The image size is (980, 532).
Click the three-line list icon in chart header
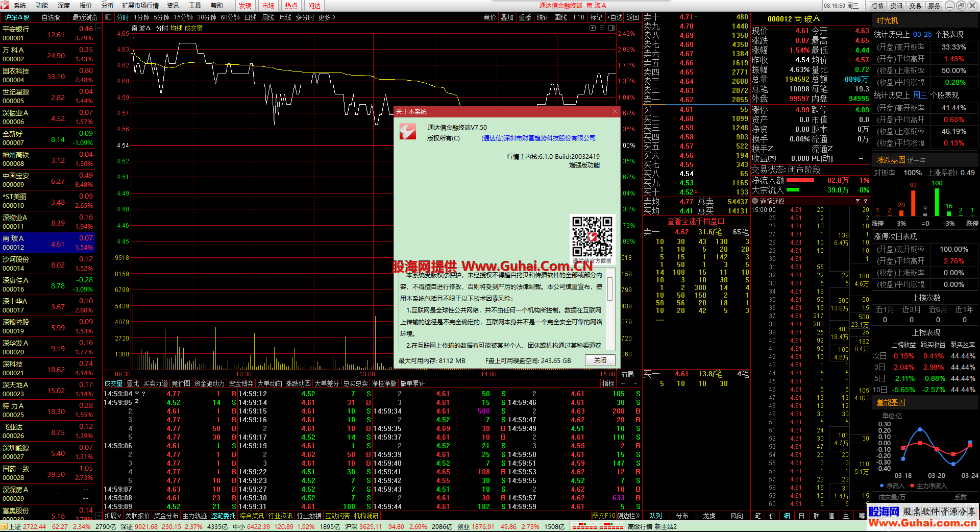pyautogui.click(x=602, y=28)
